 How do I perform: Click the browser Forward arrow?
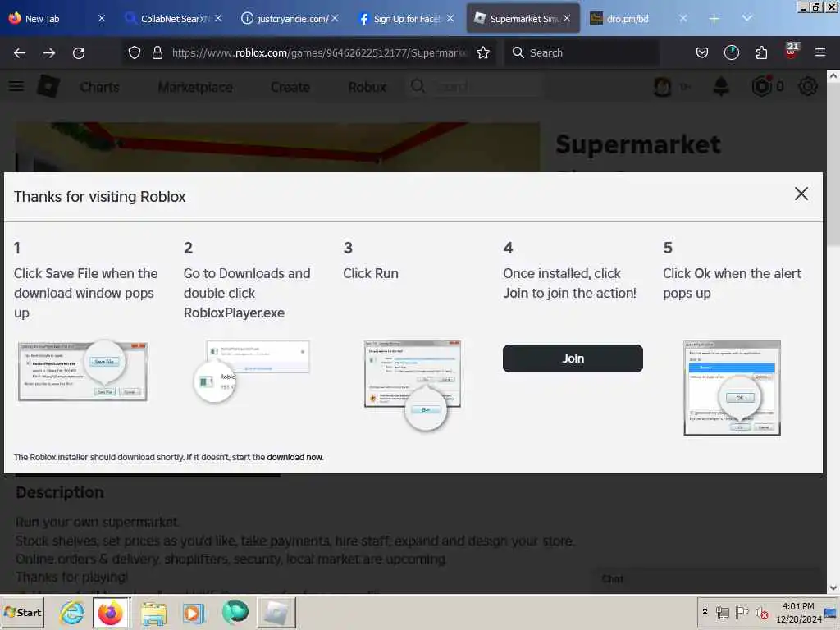click(48, 53)
